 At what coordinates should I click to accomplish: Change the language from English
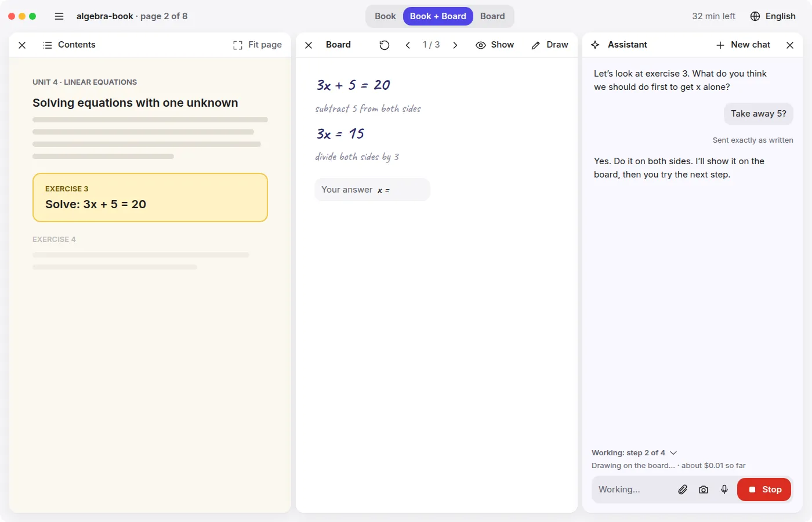[x=773, y=16]
